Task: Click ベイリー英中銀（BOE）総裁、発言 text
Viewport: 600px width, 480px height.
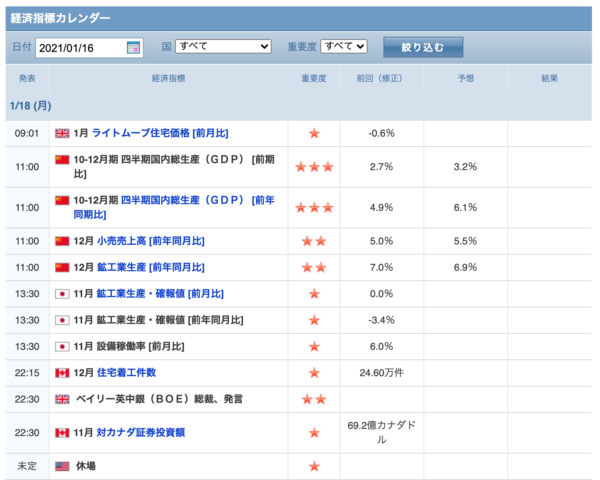Action: (x=159, y=399)
